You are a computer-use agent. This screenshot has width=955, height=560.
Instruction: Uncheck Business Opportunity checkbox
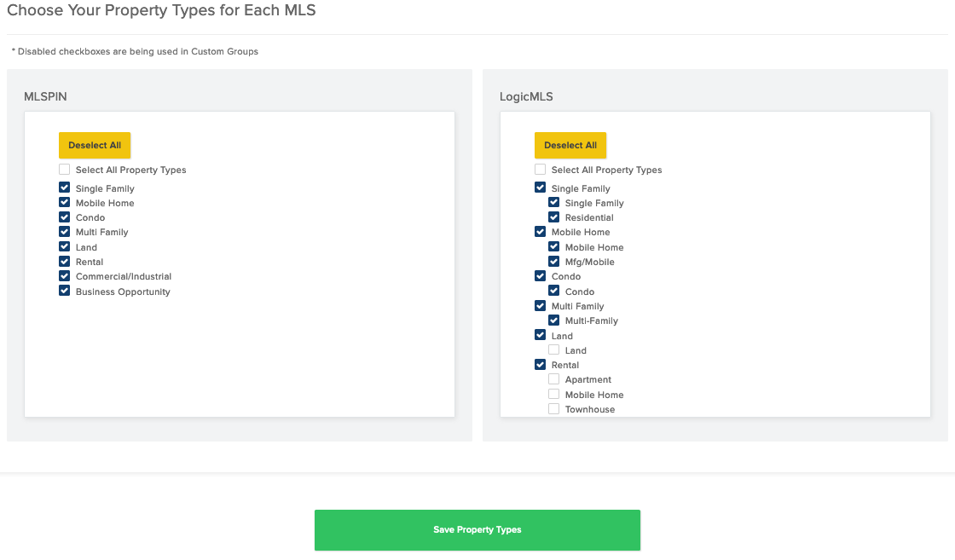coord(65,291)
